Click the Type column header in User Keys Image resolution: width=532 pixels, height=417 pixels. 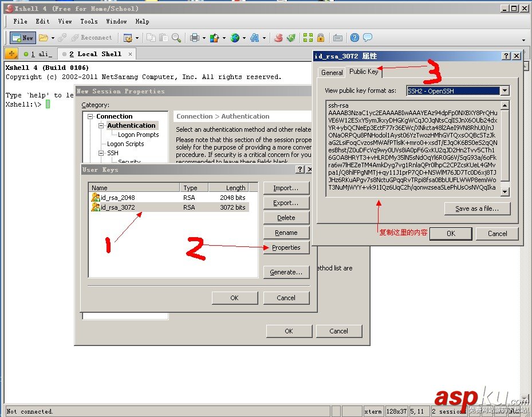[x=194, y=188]
